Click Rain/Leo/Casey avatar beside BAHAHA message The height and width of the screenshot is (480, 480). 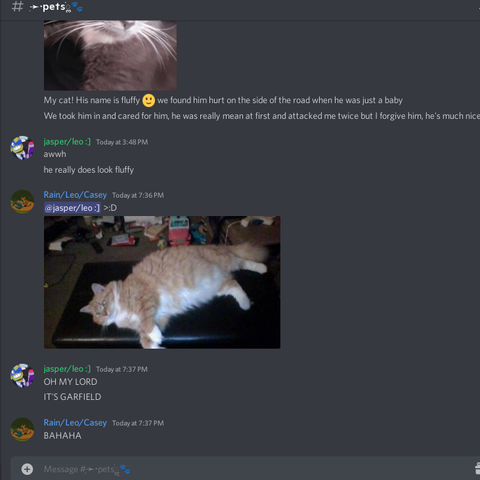22,430
